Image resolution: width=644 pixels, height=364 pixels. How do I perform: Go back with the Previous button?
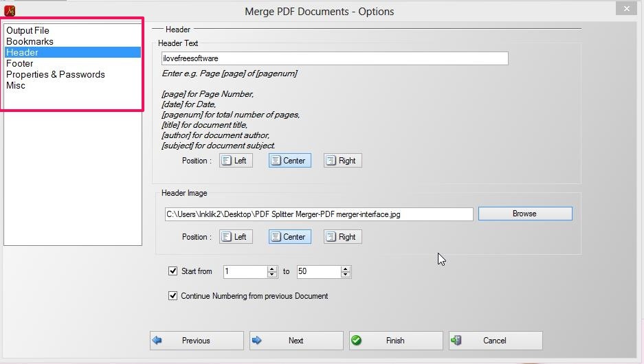point(197,341)
